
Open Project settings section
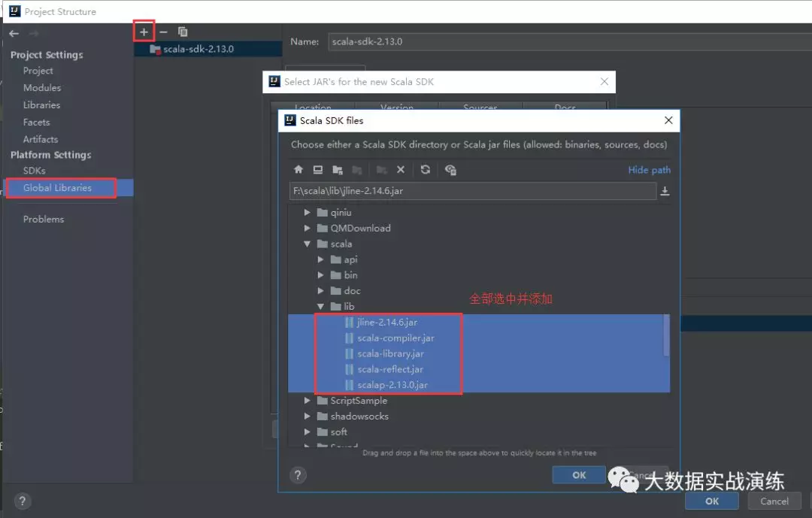click(x=38, y=71)
